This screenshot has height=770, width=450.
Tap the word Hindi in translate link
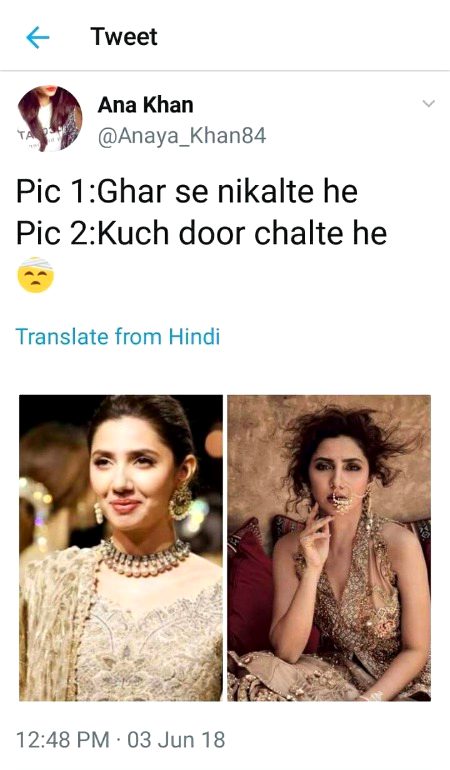(x=194, y=336)
